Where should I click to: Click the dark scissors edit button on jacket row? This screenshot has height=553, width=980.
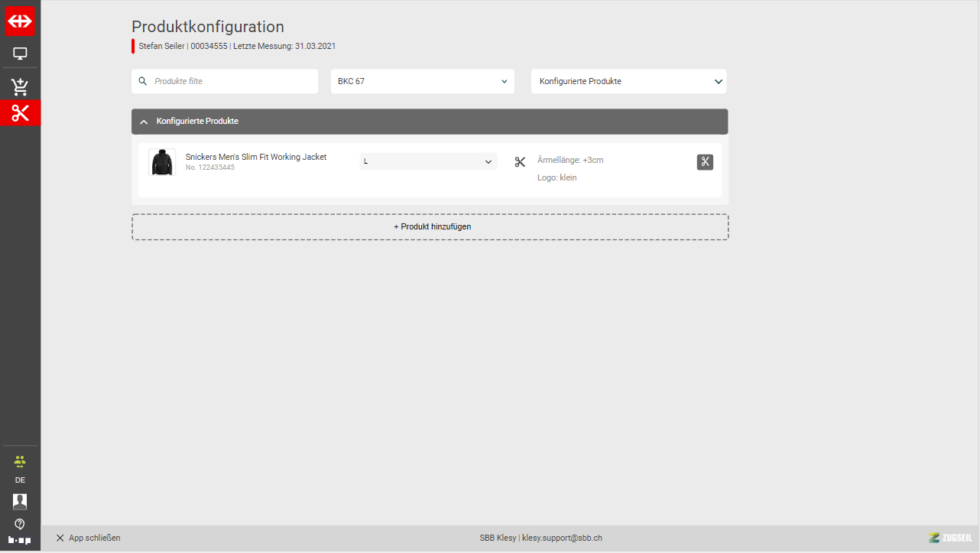[705, 162]
